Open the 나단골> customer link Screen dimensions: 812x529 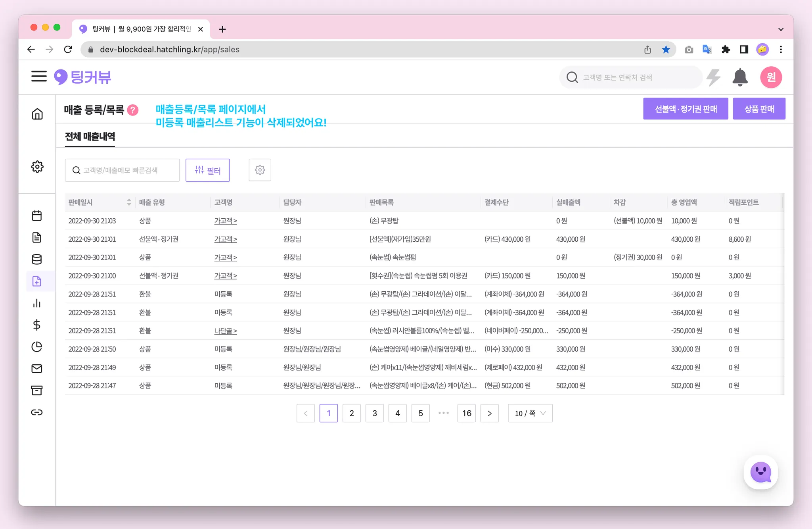point(225,331)
